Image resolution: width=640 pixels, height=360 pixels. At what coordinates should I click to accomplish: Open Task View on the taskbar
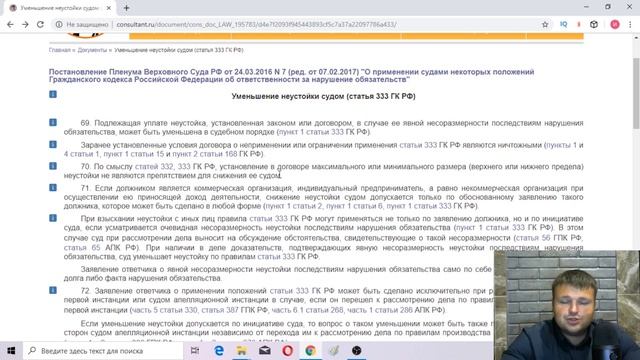195,351
